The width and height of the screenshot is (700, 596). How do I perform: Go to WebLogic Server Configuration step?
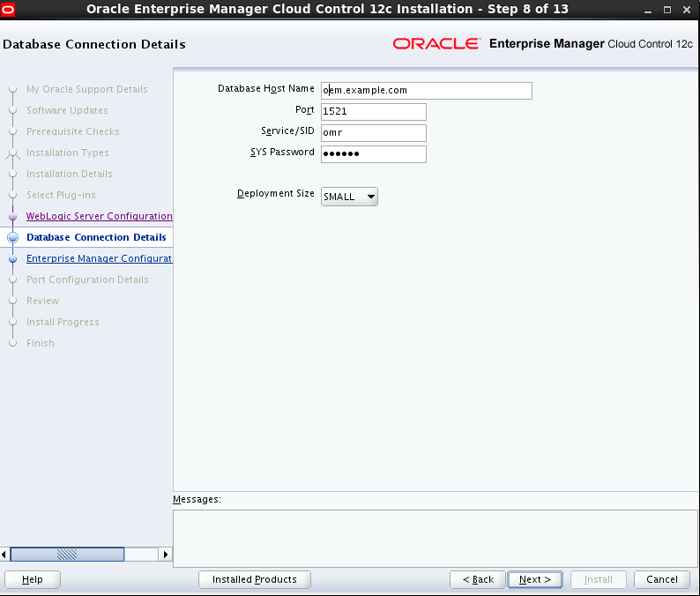[x=99, y=216]
